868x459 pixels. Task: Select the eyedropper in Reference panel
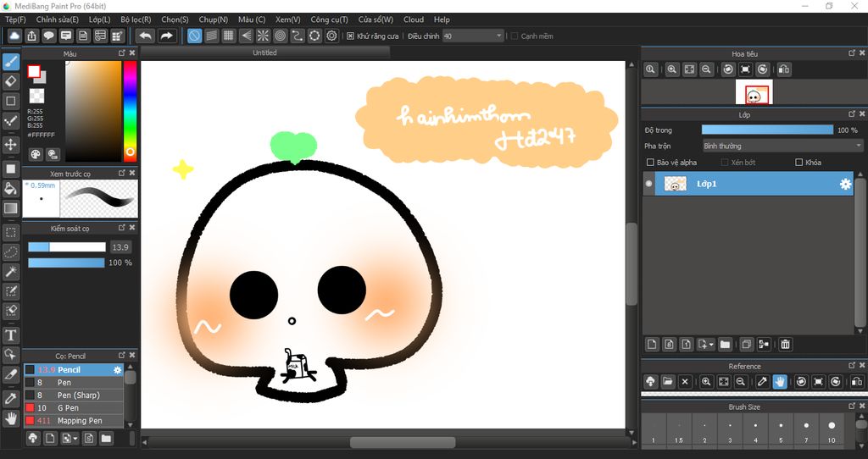(762, 382)
